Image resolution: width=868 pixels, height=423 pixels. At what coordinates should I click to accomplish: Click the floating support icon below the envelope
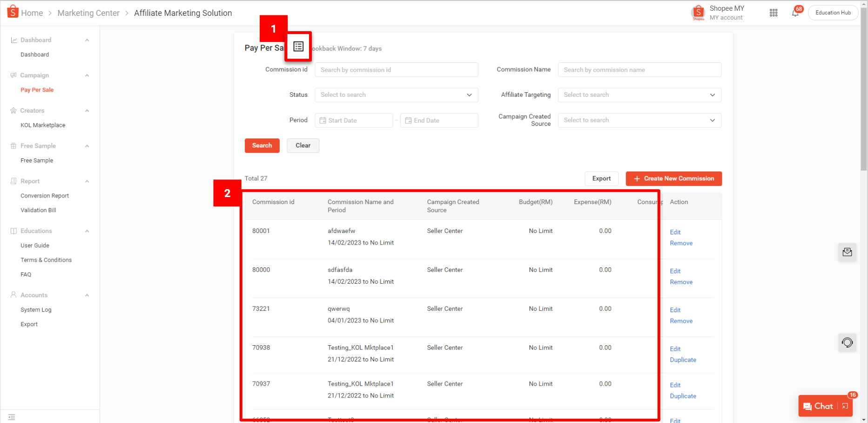coord(847,342)
